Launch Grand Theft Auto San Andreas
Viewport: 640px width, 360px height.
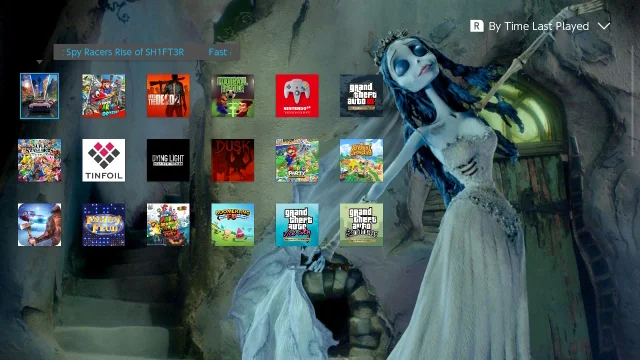362,225
